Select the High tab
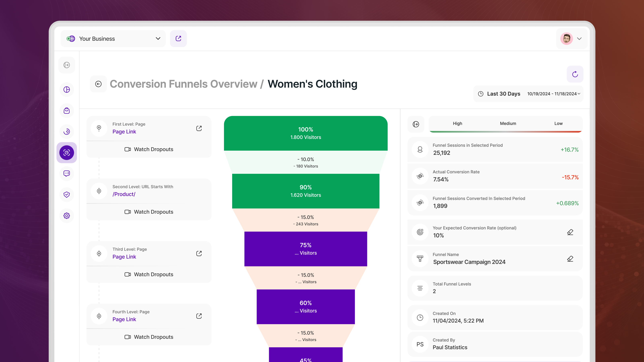 pos(457,123)
